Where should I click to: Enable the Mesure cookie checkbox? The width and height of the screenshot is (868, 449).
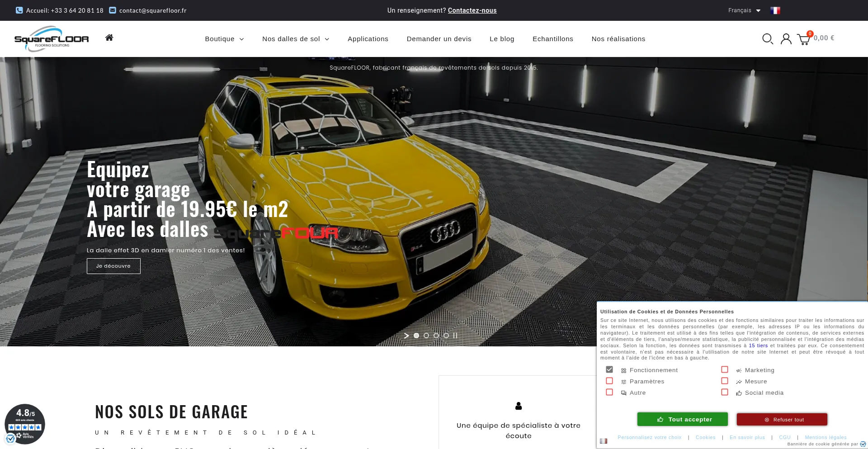pos(725,381)
